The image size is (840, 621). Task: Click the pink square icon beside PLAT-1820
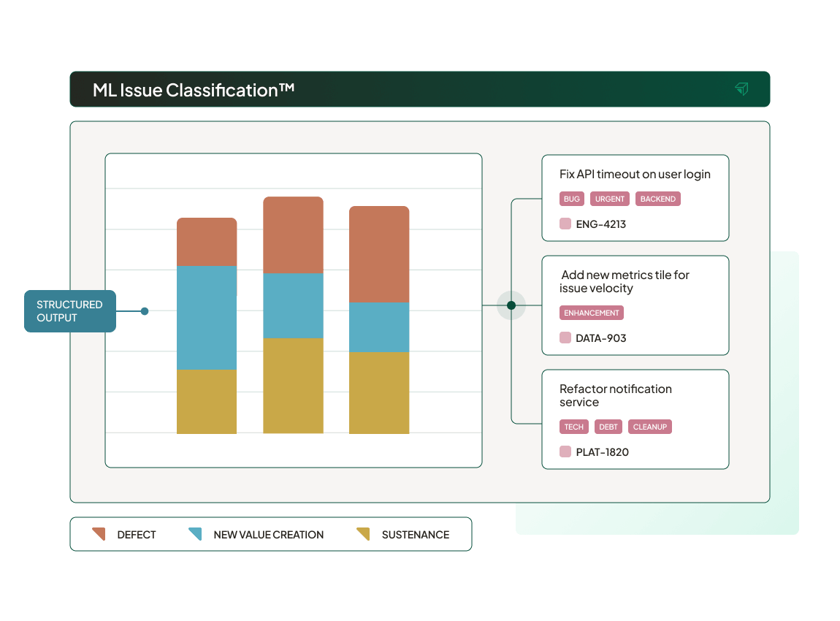point(565,452)
